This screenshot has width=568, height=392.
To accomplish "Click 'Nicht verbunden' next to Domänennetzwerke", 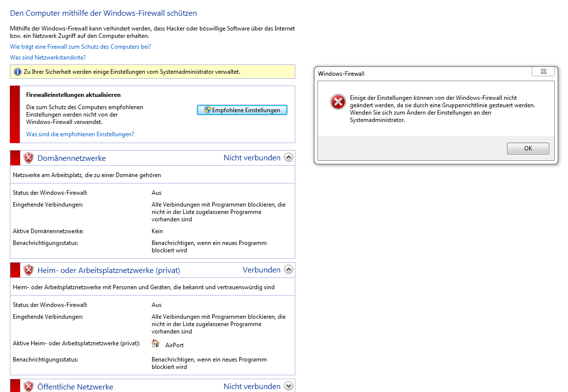I will [x=252, y=158].
